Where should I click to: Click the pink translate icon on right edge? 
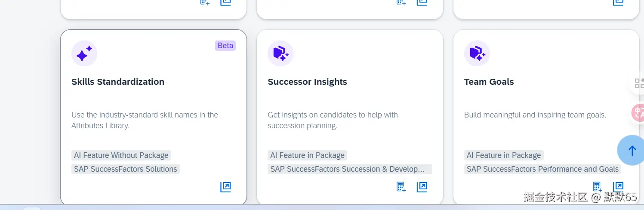click(638, 113)
